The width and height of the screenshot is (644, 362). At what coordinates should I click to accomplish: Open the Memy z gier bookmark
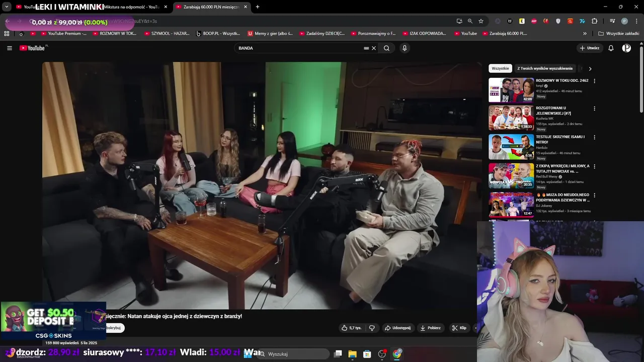[271, 34]
